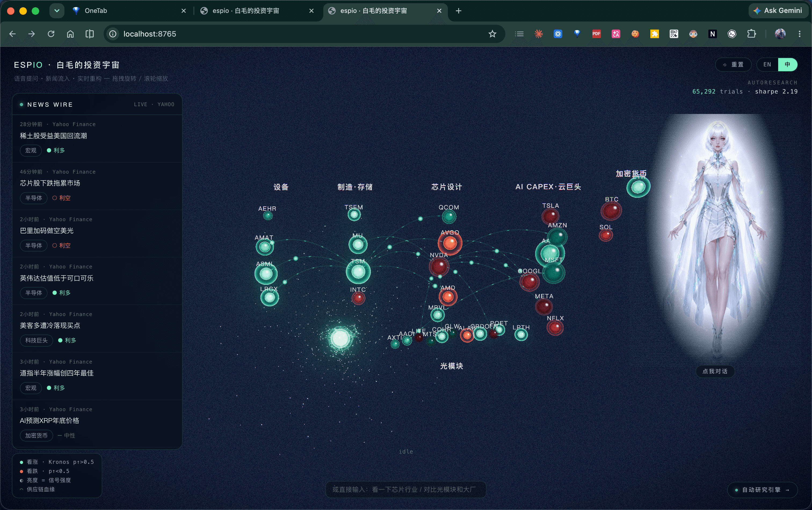
Task: Select the INTC node
Action: [x=358, y=298]
